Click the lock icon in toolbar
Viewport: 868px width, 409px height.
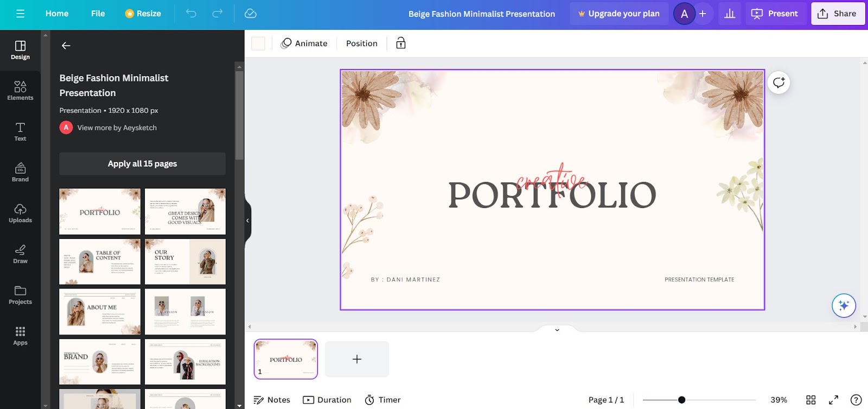click(x=401, y=43)
